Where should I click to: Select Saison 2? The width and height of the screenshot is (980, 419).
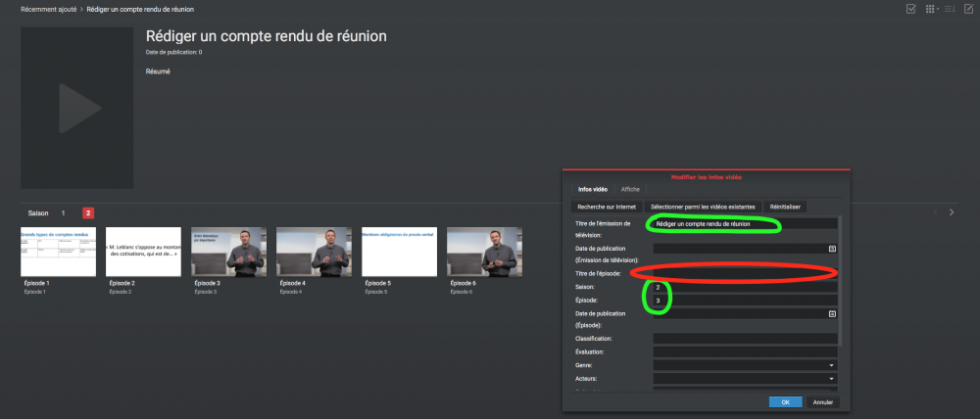[x=88, y=213]
